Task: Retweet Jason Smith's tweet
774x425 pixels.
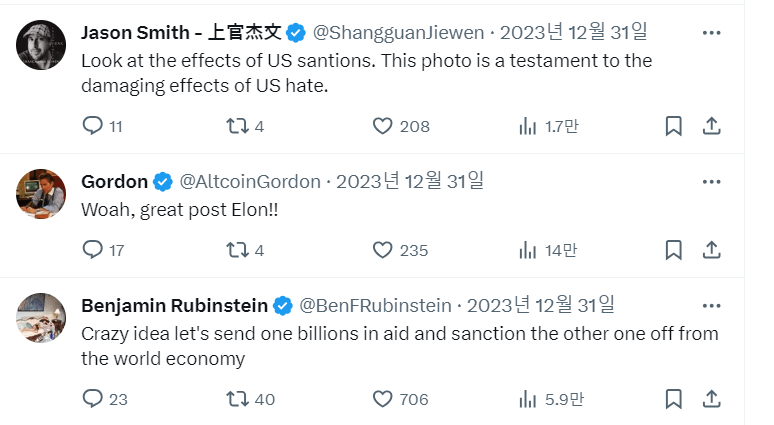Action: point(237,126)
